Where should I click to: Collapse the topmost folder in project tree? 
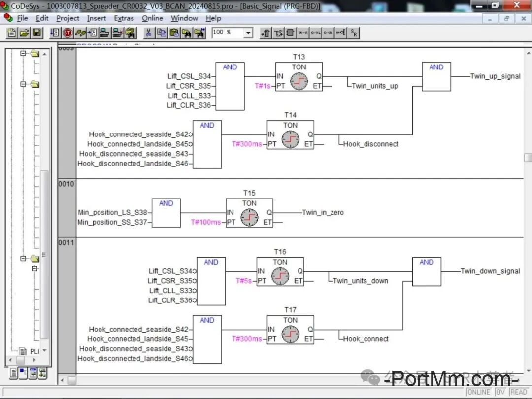pos(23,53)
